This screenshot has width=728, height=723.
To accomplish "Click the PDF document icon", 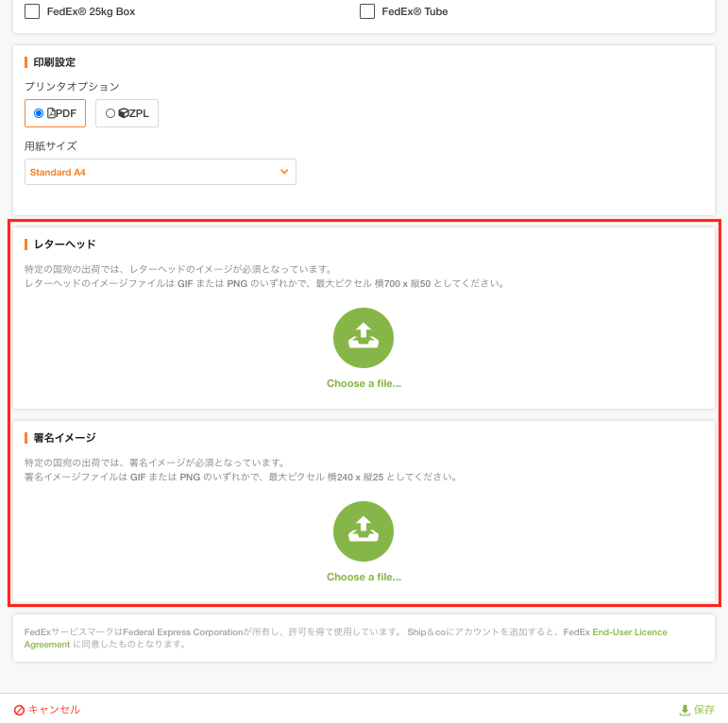I will click(x=51, y=113).
